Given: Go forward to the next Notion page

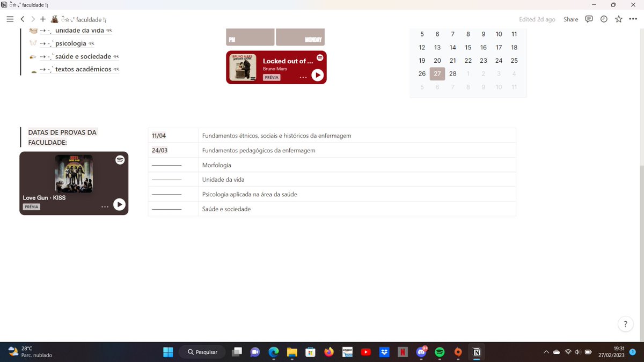Looking at the screenshot, I should [x=33, y=19].
